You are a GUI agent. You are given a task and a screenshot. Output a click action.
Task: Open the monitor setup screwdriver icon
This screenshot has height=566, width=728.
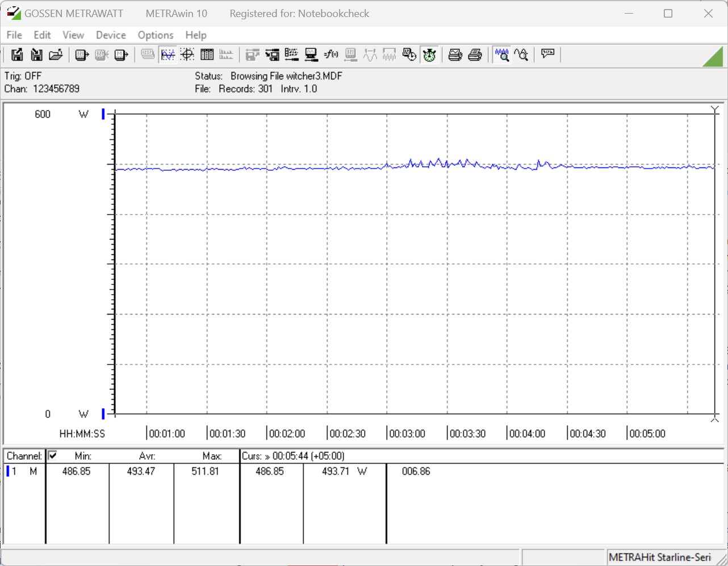click(x=311, y=54)
